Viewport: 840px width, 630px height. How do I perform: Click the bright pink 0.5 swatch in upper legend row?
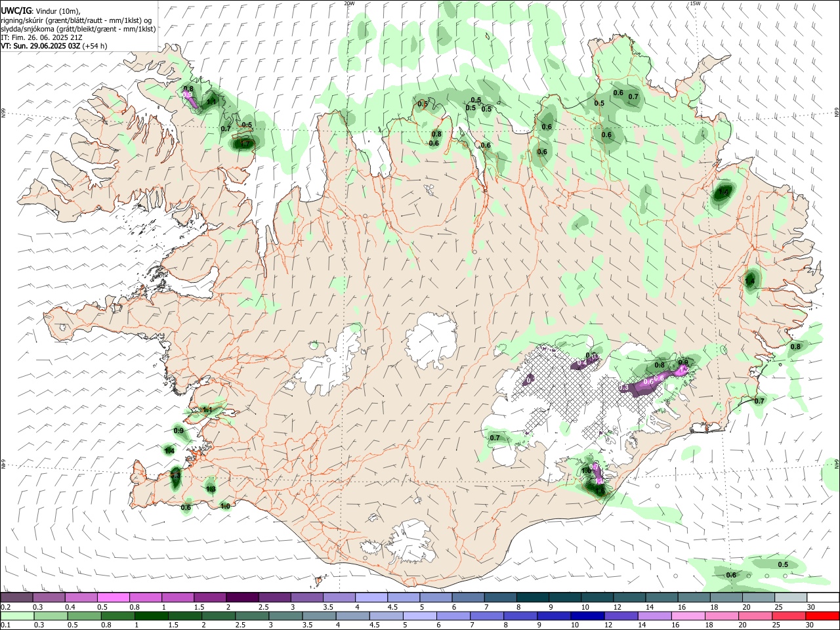point(113,597)
